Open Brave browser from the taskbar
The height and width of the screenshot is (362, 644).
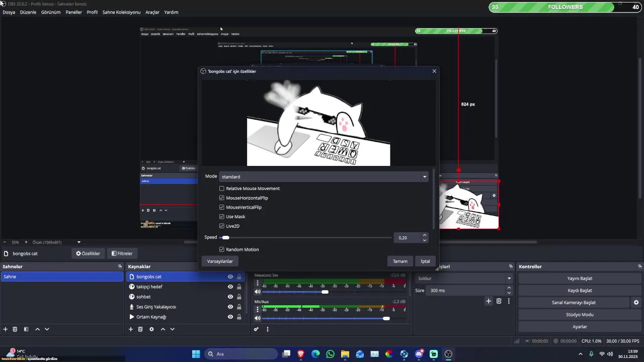tap(301, 354)
